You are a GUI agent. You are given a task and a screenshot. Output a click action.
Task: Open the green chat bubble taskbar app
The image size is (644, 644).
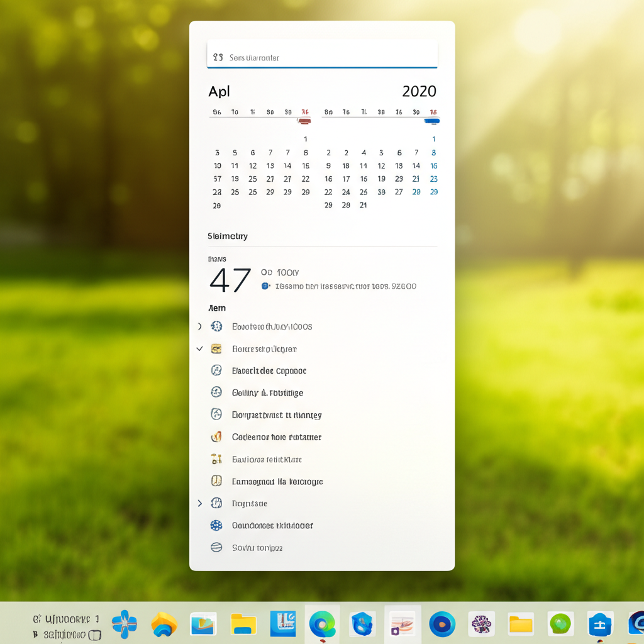(560, 624)
